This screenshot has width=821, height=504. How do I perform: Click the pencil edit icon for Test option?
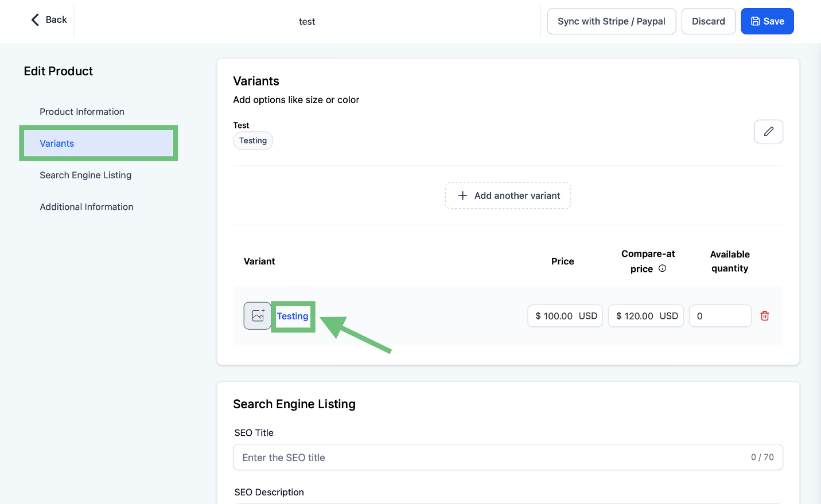(x=768, y=131)
